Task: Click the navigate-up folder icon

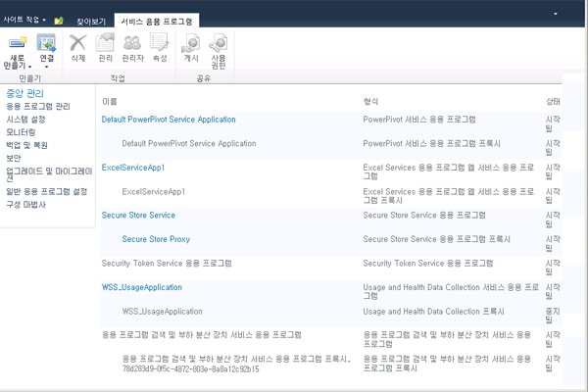Action: [x=59, y=21]
